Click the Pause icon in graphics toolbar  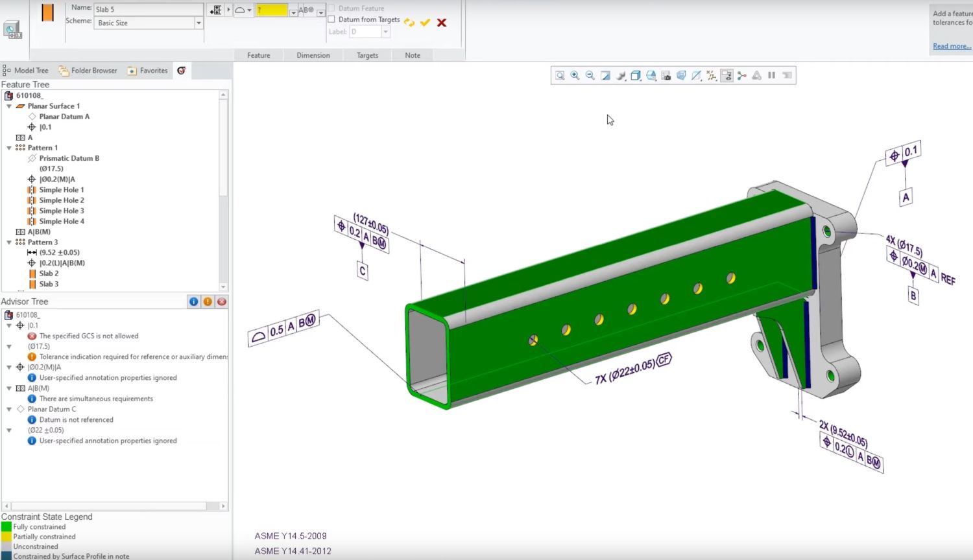point(772,76)
